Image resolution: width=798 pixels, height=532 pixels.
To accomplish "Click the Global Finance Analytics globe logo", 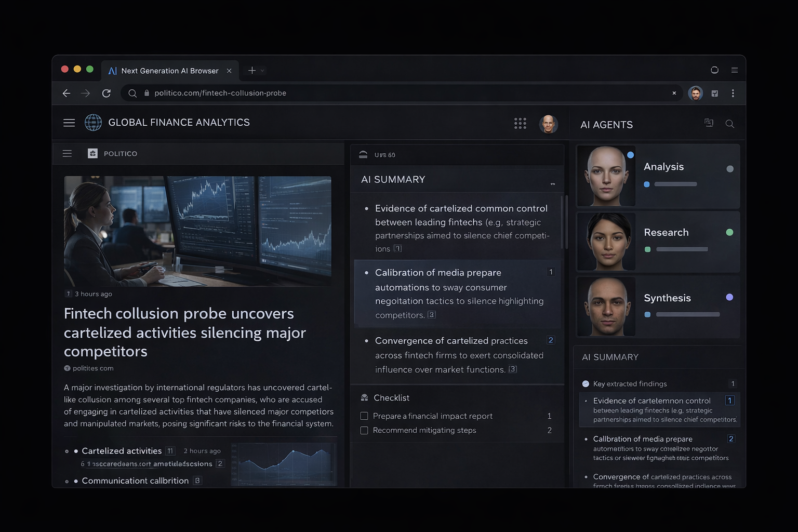I will point(93,123).
